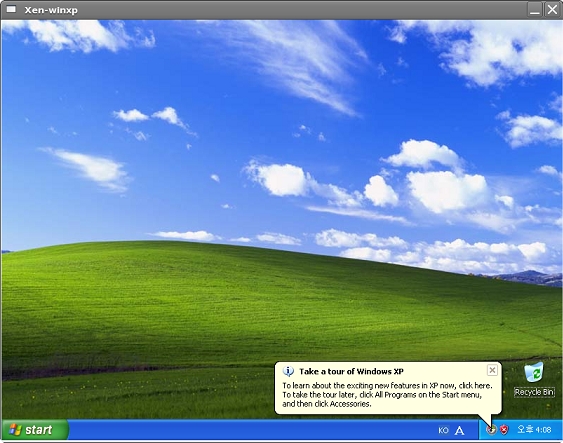Click the Windows XP tour tray icon

coord(491,429)
